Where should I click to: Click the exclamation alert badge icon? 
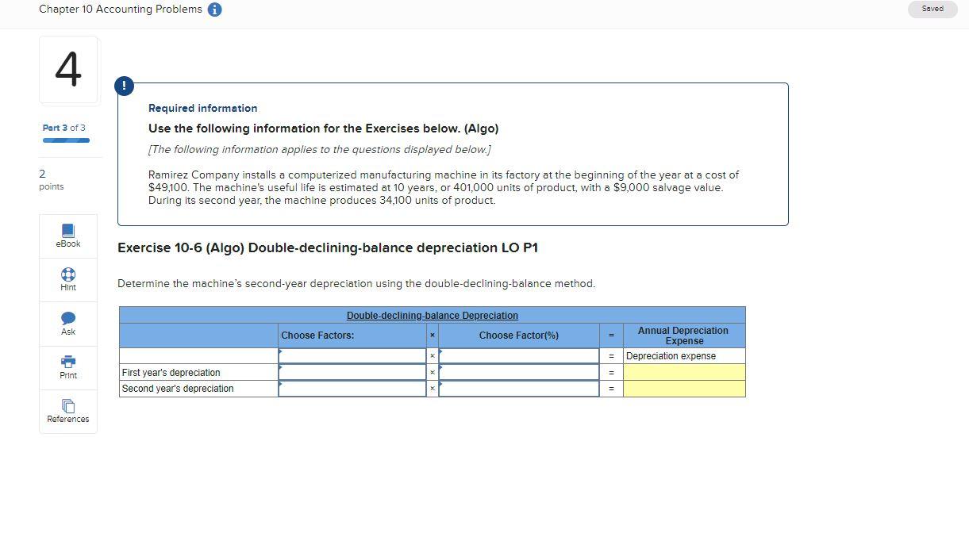tap(124, 84)
